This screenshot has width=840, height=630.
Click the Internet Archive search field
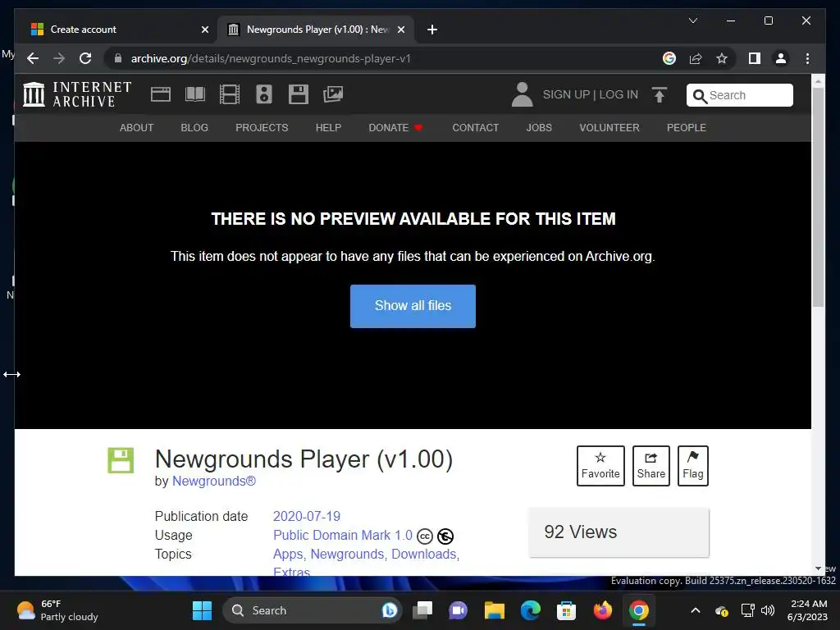click(x=739, y=95)
